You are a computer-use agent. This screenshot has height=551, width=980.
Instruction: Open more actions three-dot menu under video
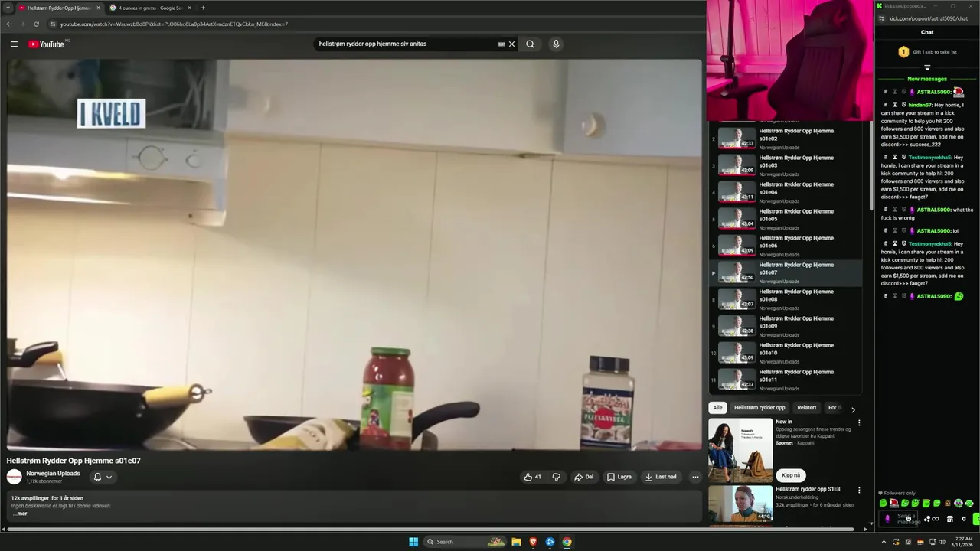pos(695,477)
